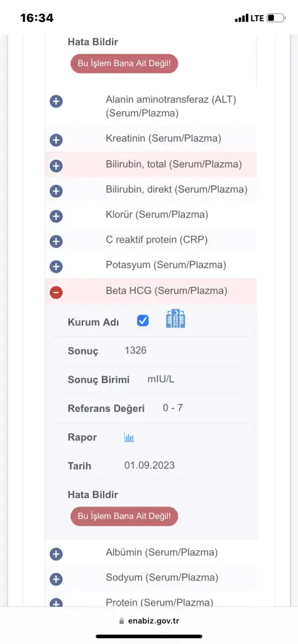Expand Albümin with plus icon
This screenshot has height=644, width=298.
[56, 554]
